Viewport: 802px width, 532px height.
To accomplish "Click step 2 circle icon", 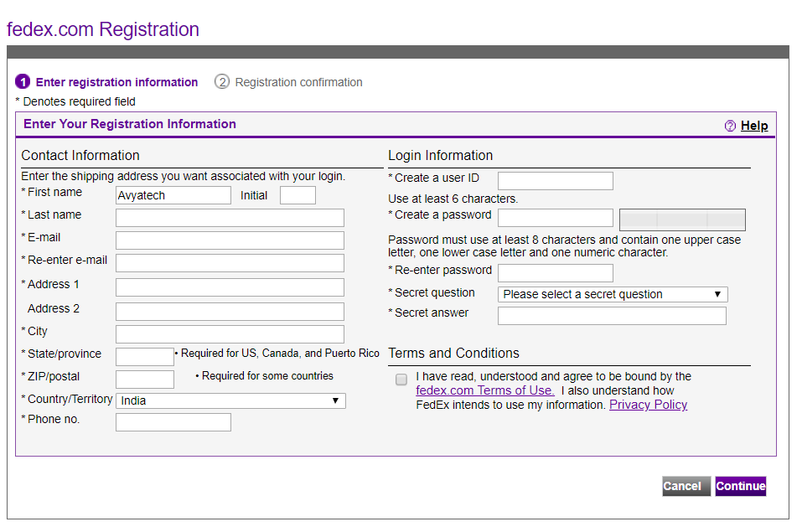I will click(x=222, y=82).
